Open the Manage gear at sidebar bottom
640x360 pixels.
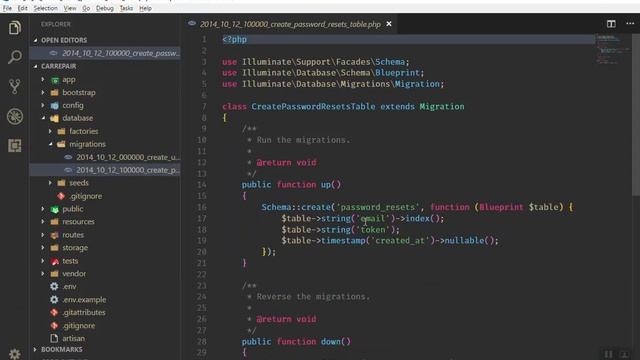(15, 354)
